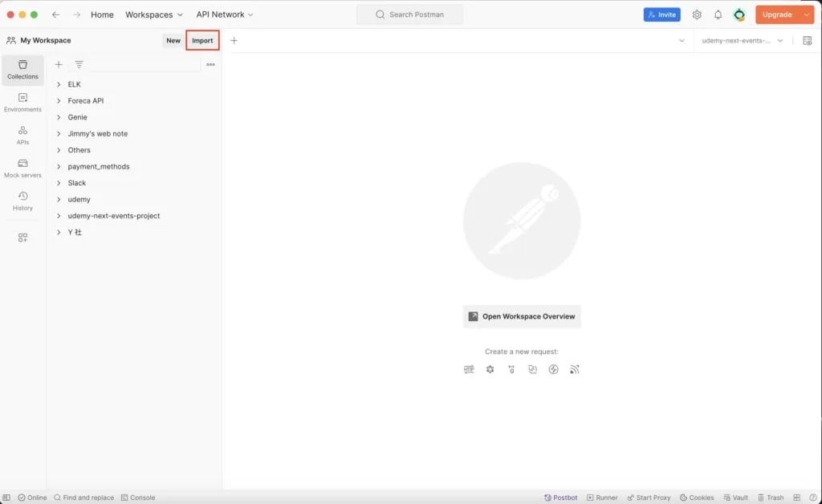Click the Import button
The image size is (822, 504).
[x=202, y=40]
